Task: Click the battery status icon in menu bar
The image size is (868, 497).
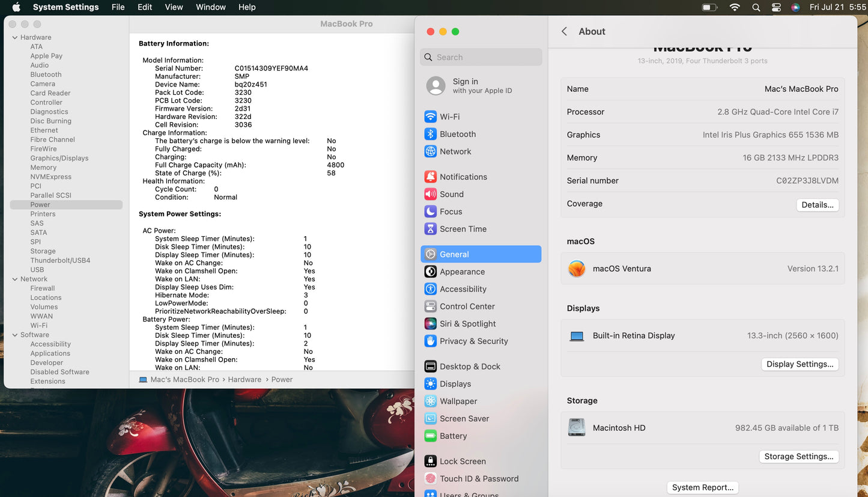Action: [x=710, y=7]
